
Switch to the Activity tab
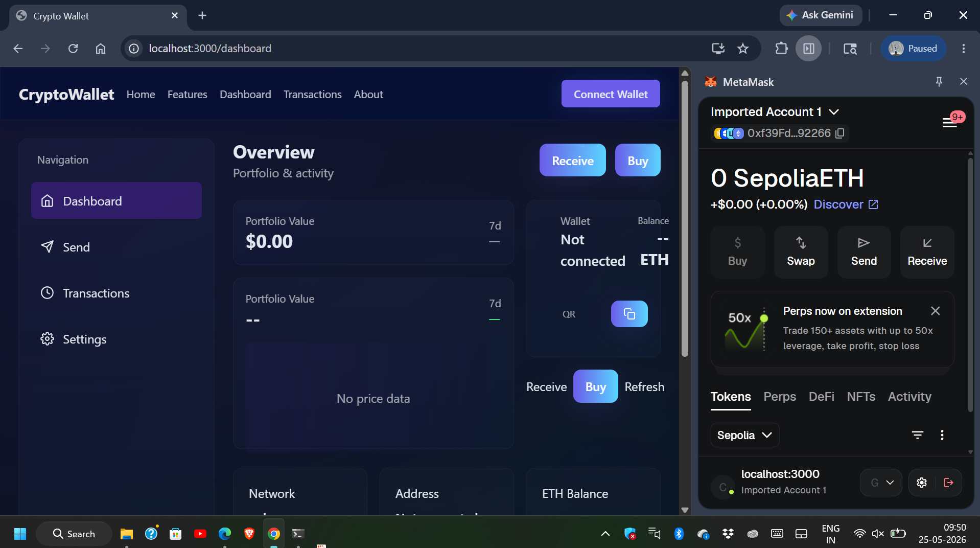click(x=909, y=397)
